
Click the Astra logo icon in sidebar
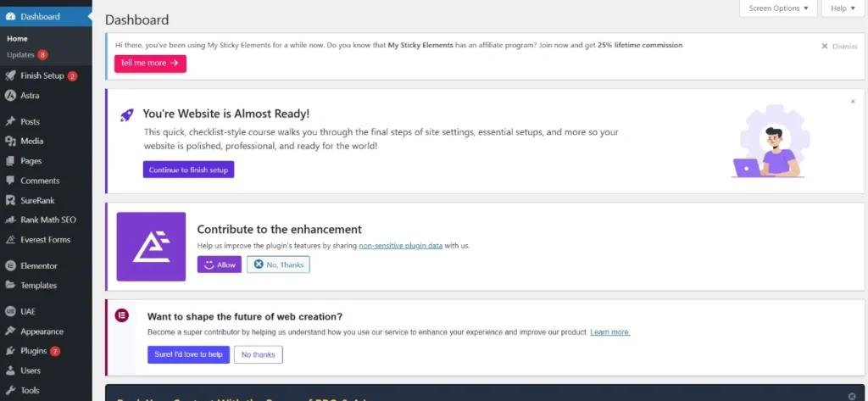pyautogui.click(x=10, y=95)
